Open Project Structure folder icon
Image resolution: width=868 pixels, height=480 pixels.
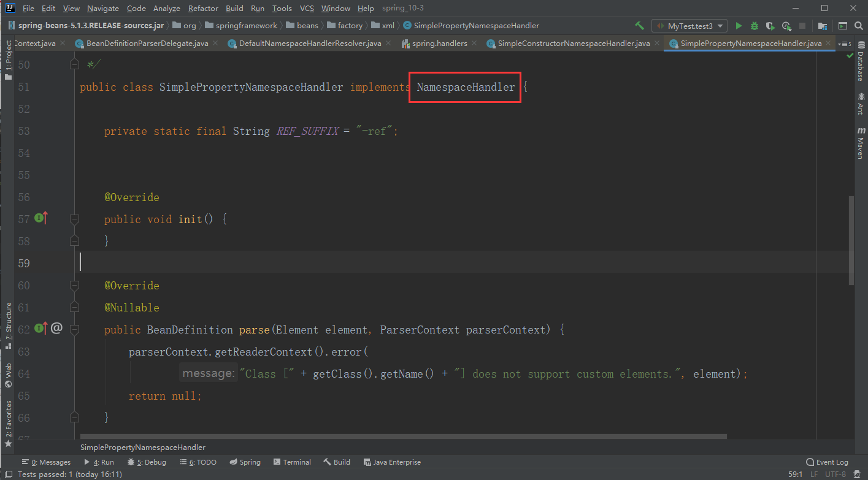823,26
